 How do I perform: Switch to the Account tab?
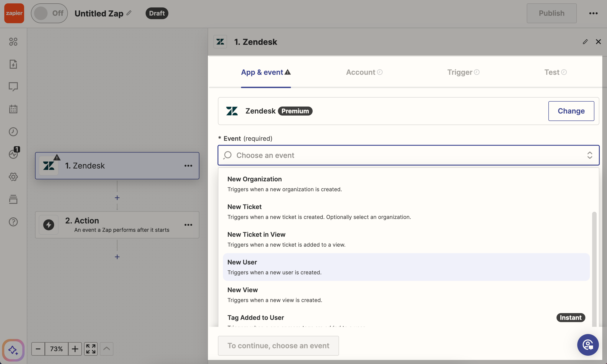click(x=364, y=72)
